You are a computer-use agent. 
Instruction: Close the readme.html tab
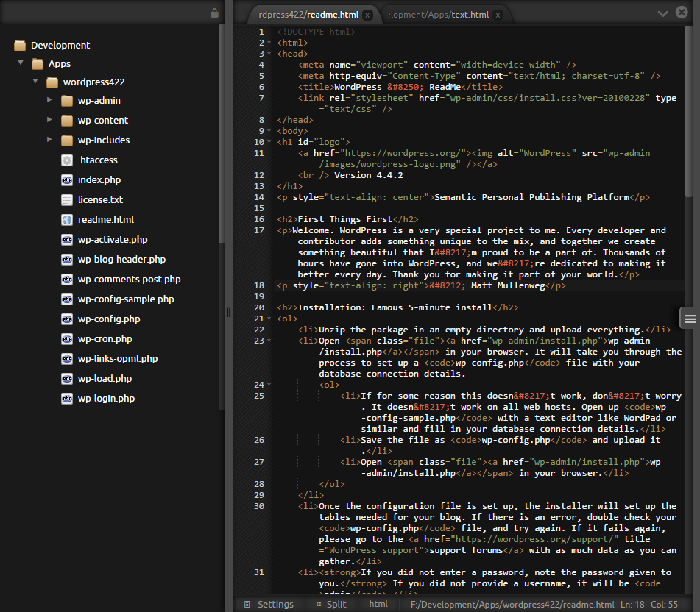pos(368,15)
